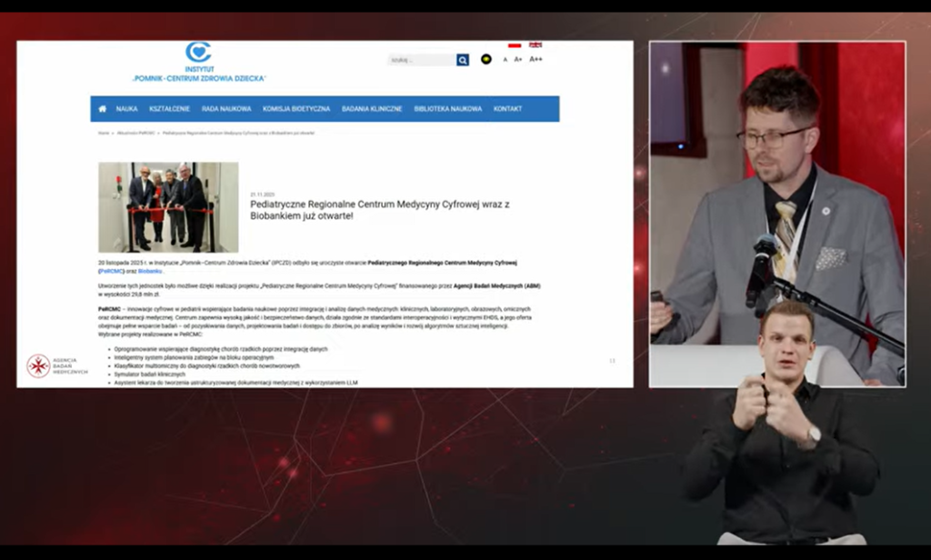This screenshot has width=931, height=560.
Task: Choose the largest font size A++
Action: point(536,59)
